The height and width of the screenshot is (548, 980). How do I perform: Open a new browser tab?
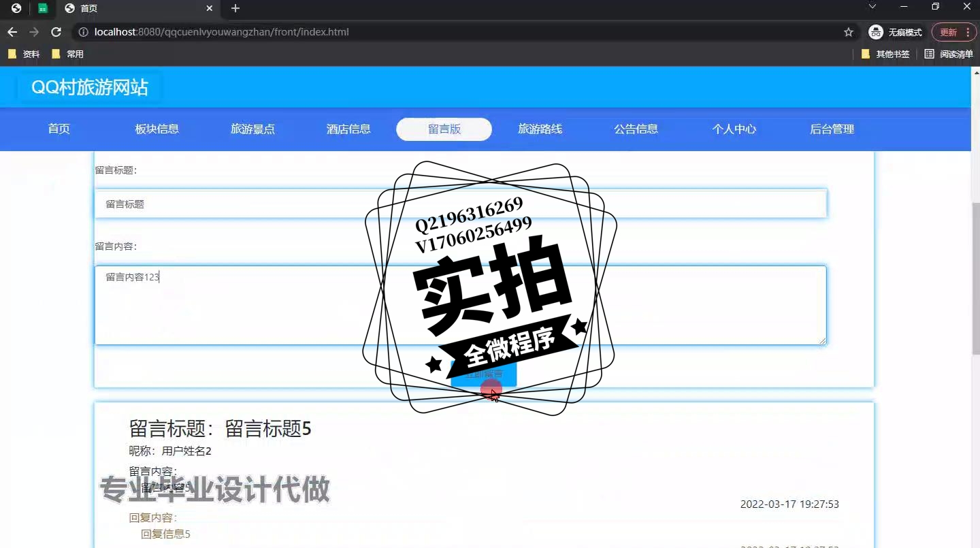coord(235,8)
